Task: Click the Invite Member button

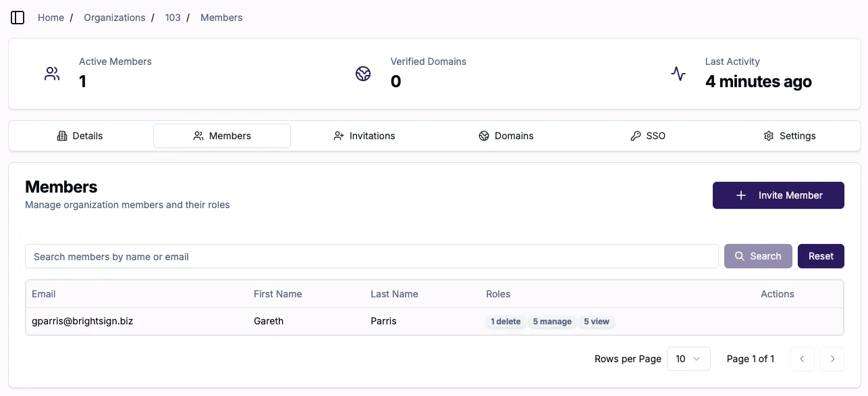Action: [x=778, y=195]
